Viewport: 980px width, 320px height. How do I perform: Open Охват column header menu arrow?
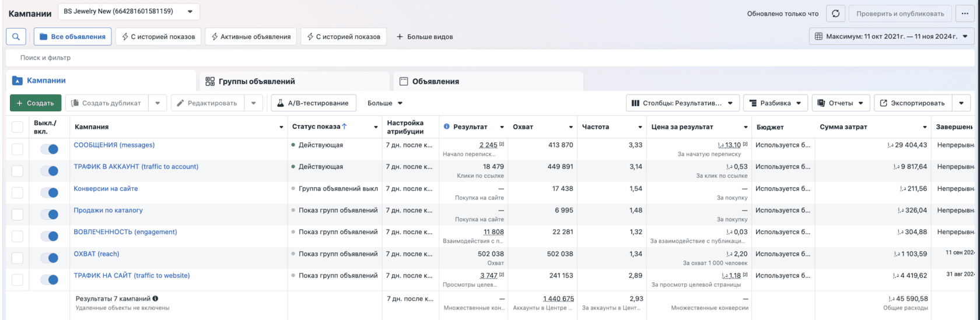coord(570,127)
